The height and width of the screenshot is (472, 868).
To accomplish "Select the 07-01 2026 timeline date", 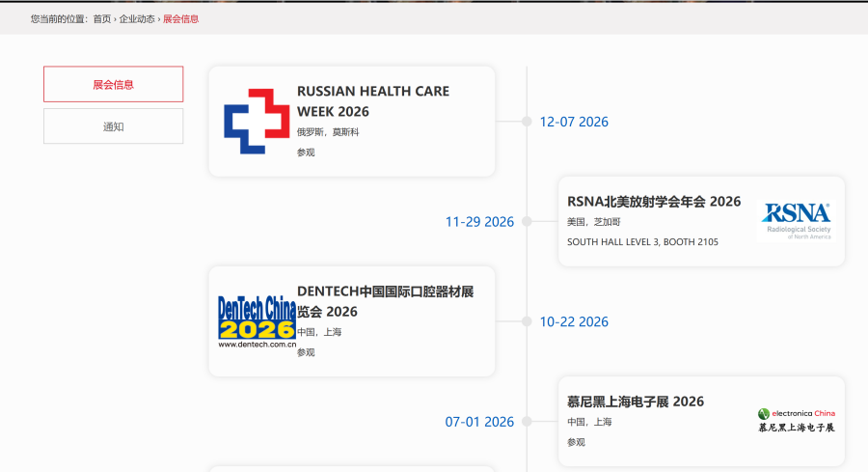I will tap(479, 422).
